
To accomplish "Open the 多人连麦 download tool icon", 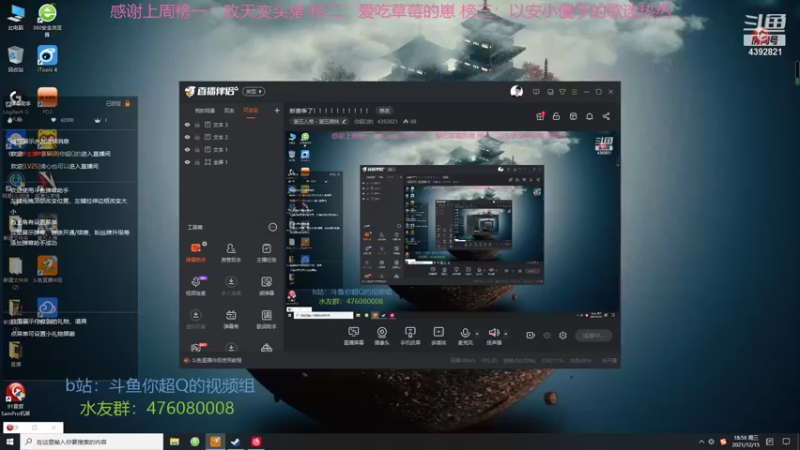I will coord(231,285).
